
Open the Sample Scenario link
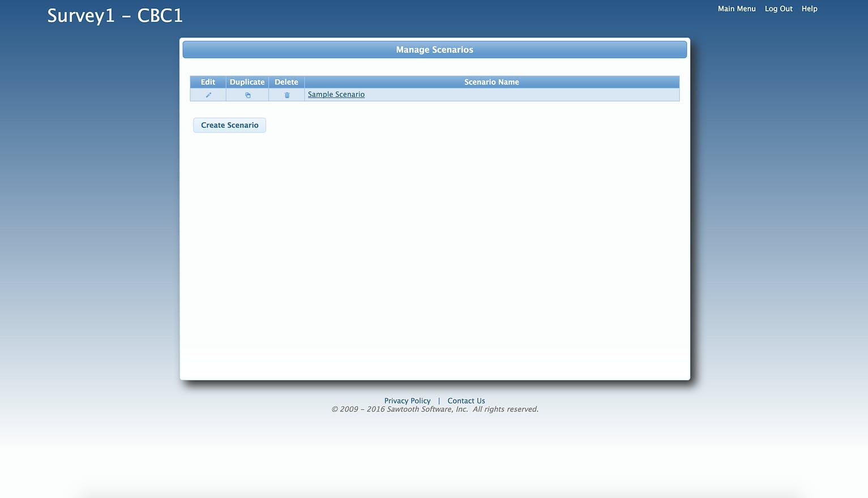[336, 95]
